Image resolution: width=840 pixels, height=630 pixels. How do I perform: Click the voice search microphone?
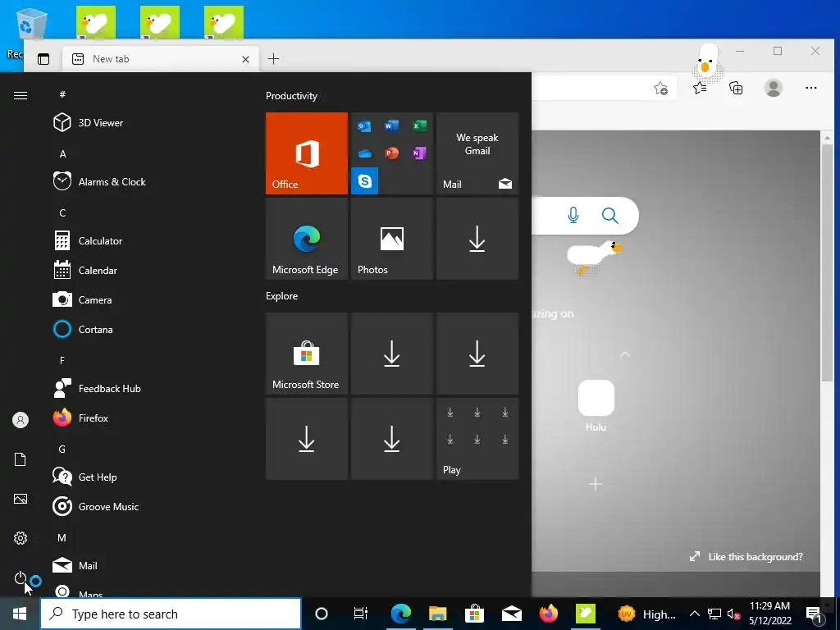tap(573, 216)
